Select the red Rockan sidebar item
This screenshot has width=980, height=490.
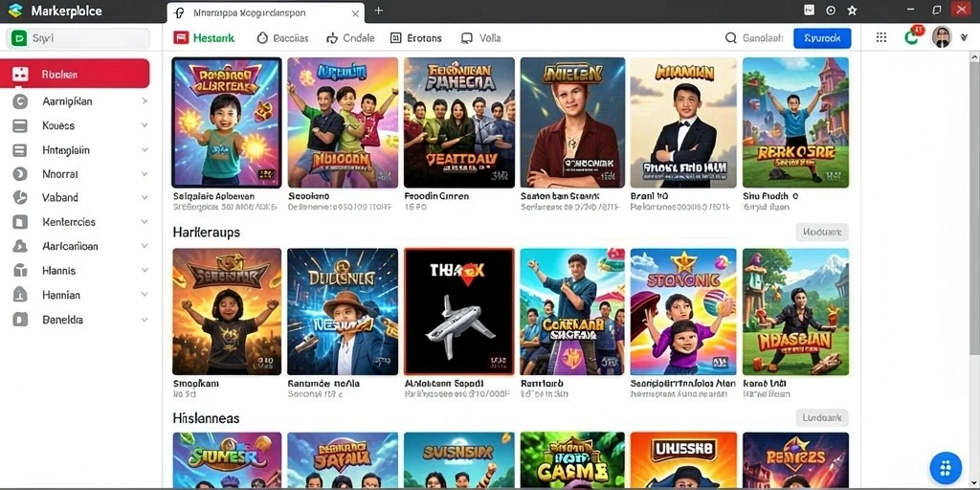pos(75,74)
